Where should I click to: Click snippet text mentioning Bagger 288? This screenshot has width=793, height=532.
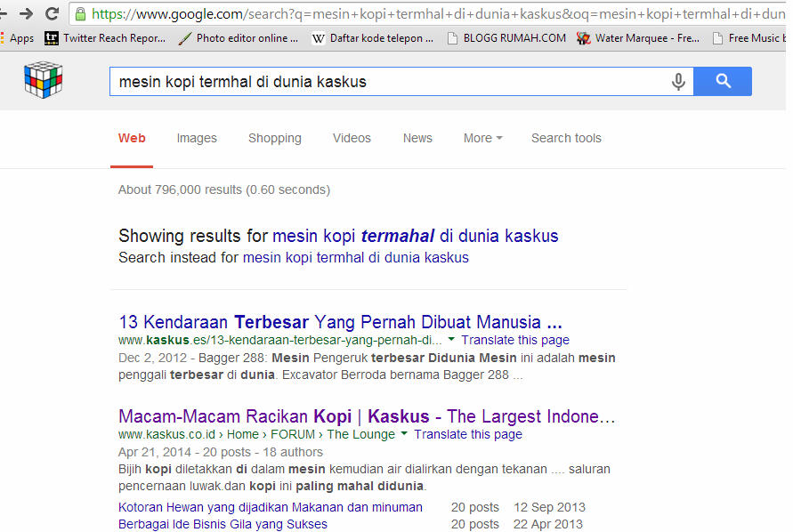point(367,367)
